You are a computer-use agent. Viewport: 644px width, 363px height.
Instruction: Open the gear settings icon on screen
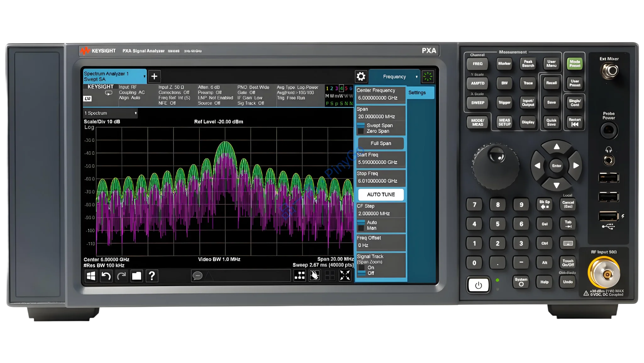coord(361,77)
